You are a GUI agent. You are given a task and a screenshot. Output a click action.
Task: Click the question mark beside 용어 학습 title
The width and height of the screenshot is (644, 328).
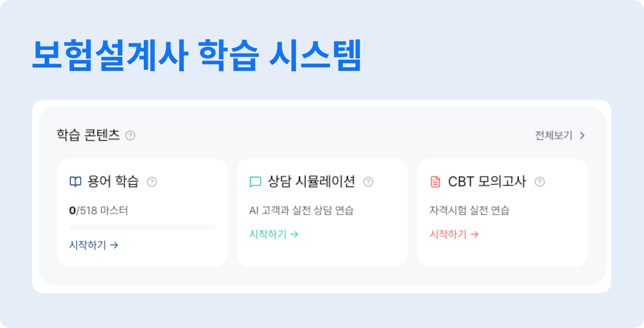[x=152, y=182]
